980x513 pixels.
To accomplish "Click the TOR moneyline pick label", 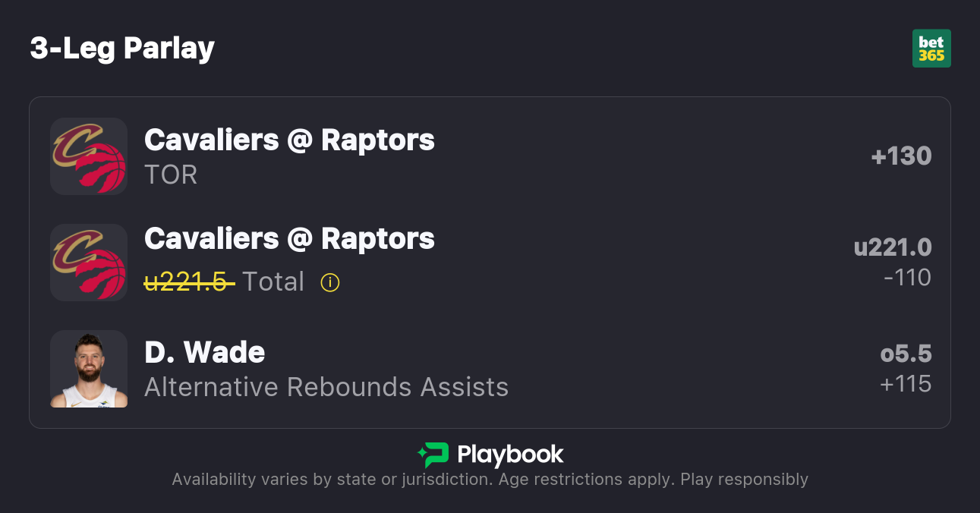I will (x=171, y=175).
